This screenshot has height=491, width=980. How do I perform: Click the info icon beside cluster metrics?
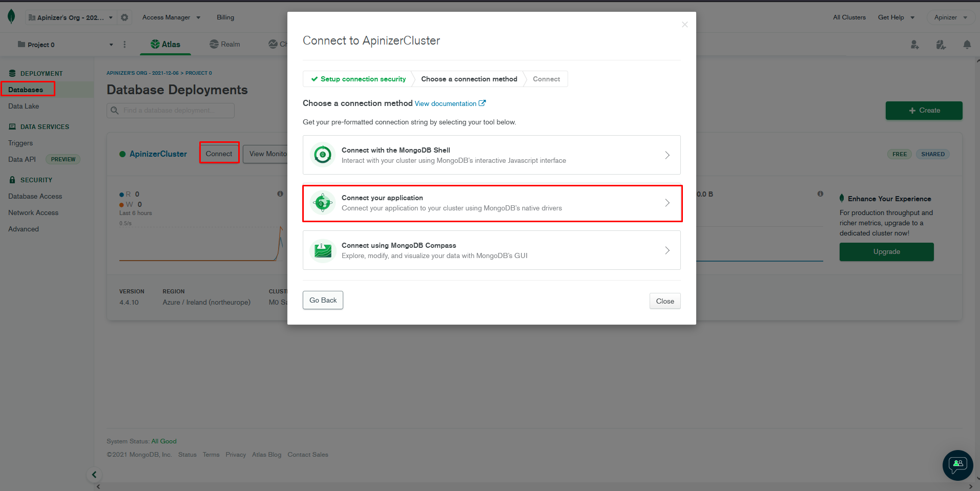(280, 194)
